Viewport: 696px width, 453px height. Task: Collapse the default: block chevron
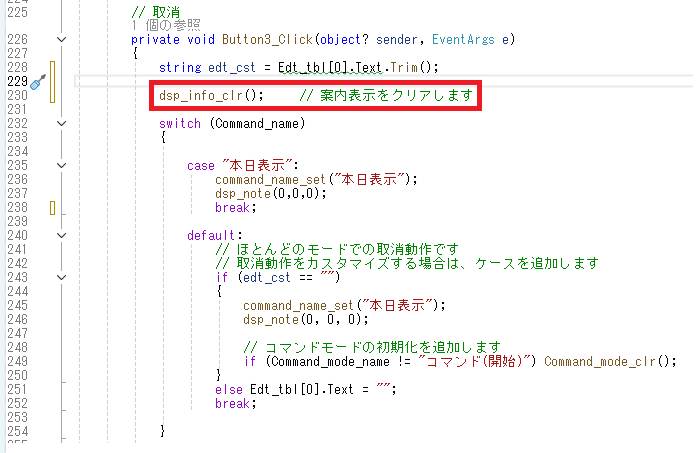63,236
